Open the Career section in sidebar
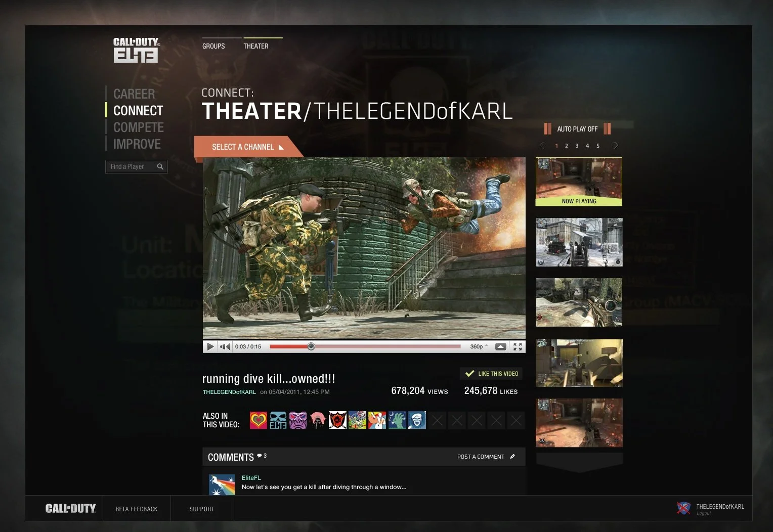 pyautogui.click(x=134, y=94)
